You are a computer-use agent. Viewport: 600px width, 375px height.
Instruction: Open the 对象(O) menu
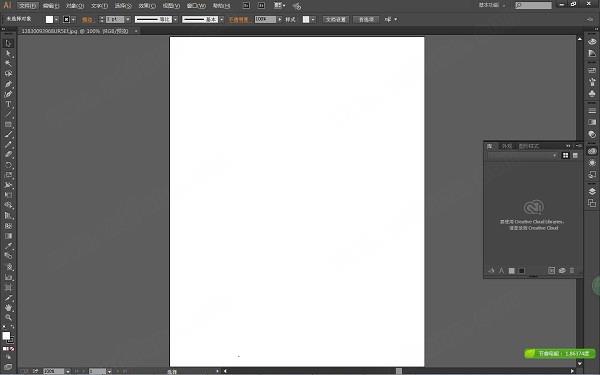(75, 6)
